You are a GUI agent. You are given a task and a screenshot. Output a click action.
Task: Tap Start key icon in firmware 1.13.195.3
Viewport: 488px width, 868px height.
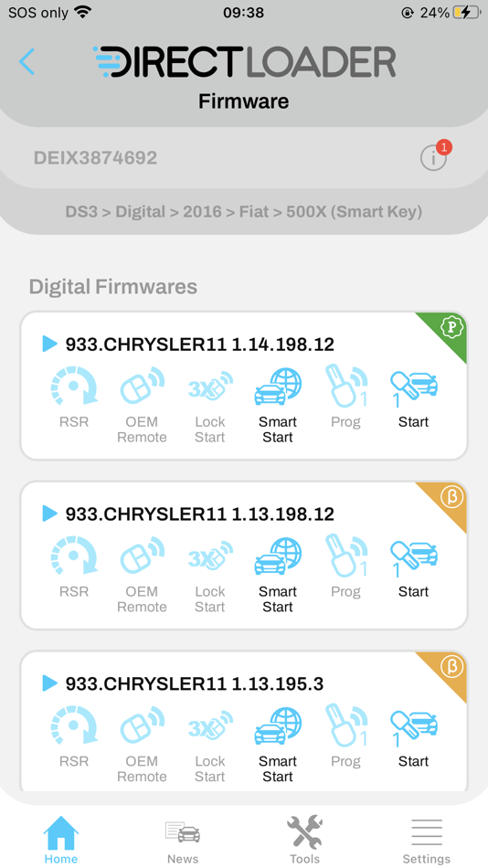coord(414,725)
